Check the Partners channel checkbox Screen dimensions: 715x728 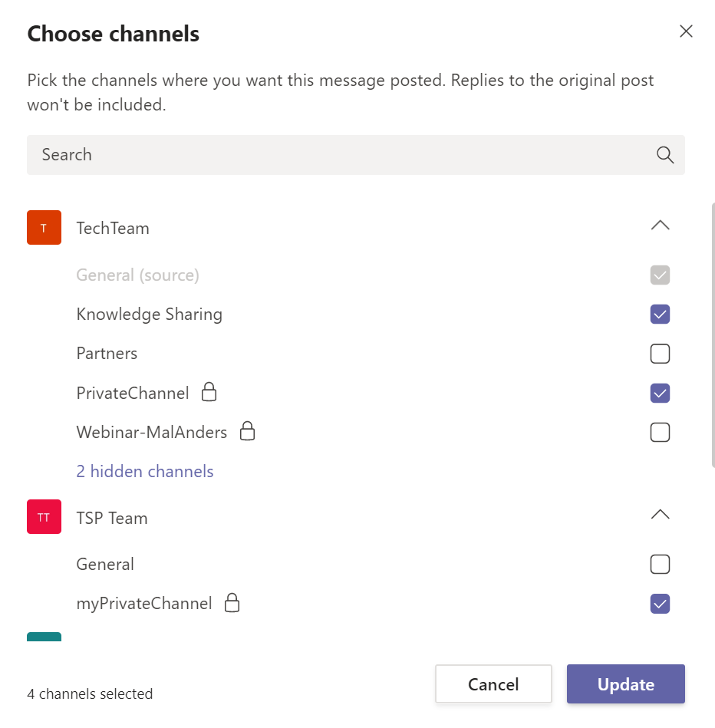point(660,354)
